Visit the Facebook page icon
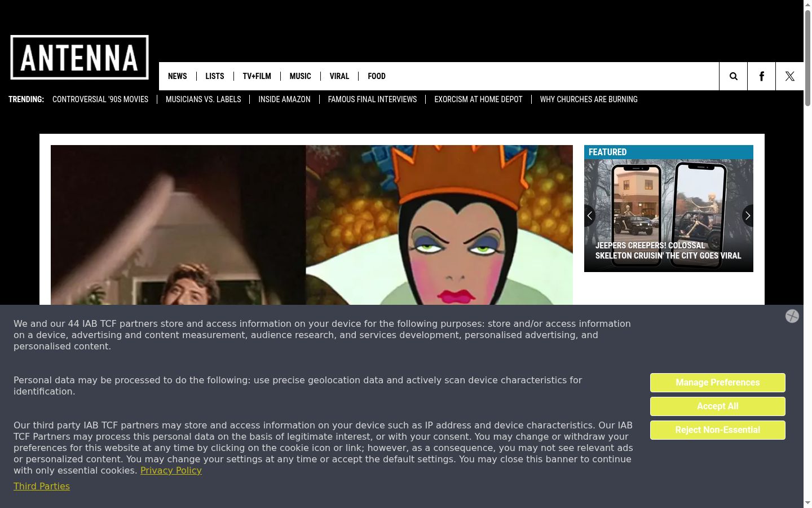The width and height of the screenshot is (812, 508). (761, 76)
